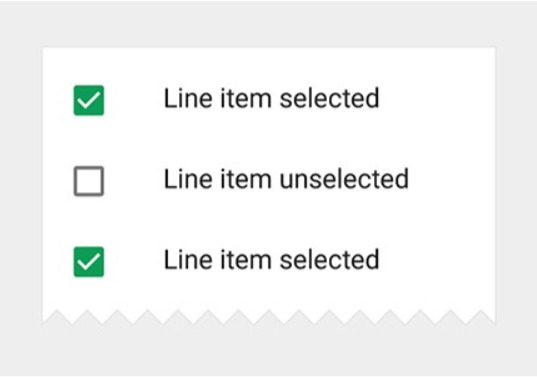Click the white checkmark icon in the bottom row

[x=89, y=262]
